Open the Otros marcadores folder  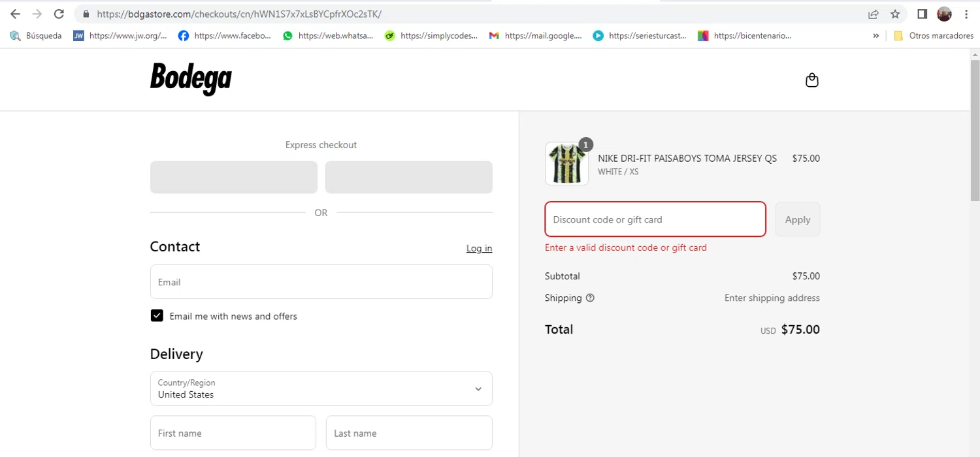coord(933,36)
